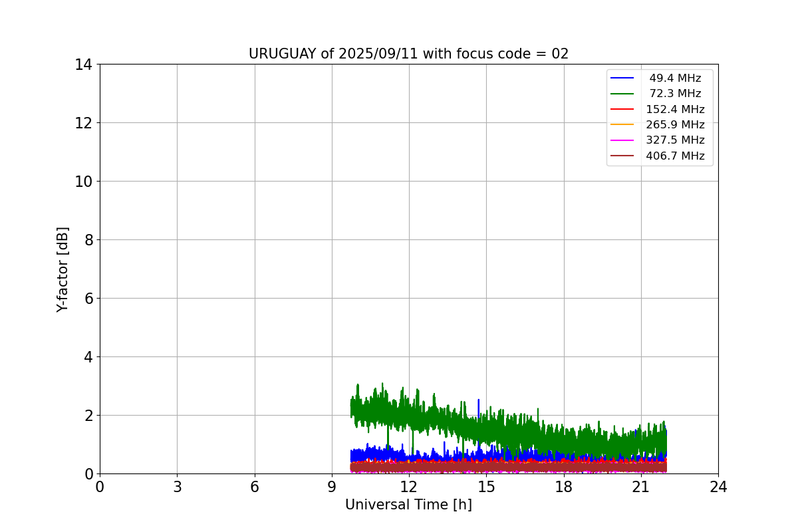Click the green legend line for 72.3 MHz
Viewport: 798px width, 532px height.
pos(622,94)
